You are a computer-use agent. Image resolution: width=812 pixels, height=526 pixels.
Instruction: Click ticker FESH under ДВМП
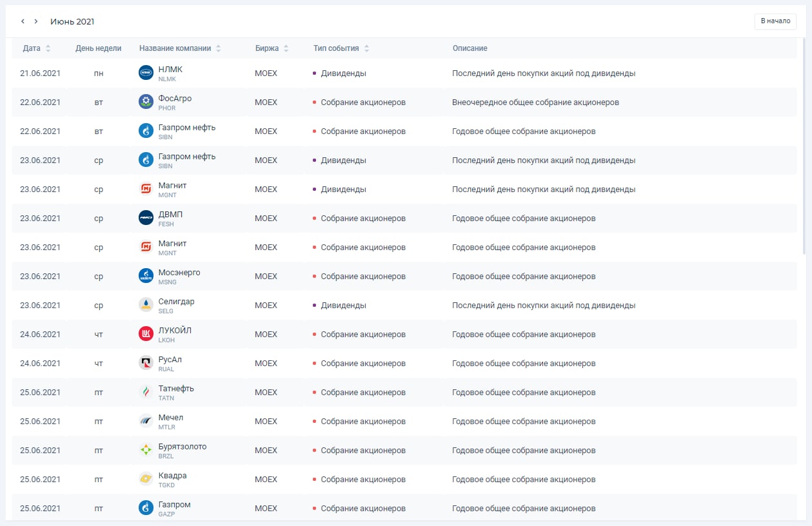(x=166, y=224)
